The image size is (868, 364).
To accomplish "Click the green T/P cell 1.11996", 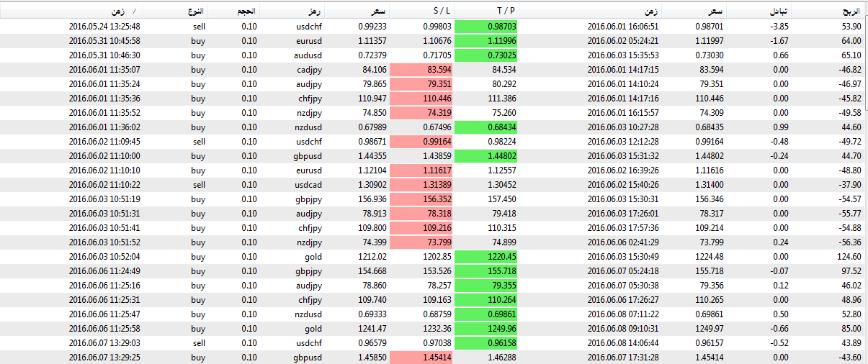I will 486,41.
